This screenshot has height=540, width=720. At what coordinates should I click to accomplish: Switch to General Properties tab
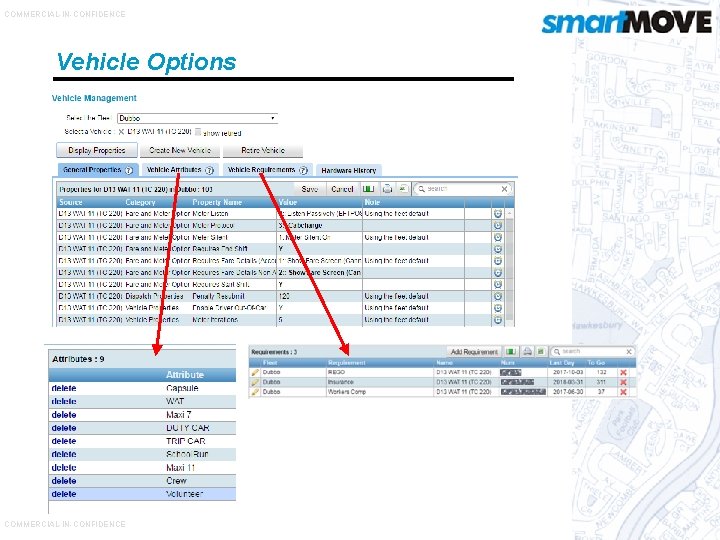(98, 170)
